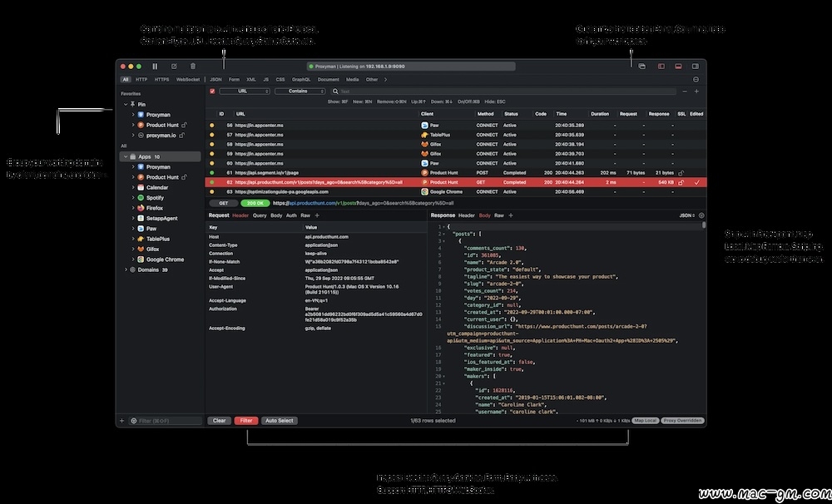Click the Proxy Overridden status button
The width and height of the screenshot is (832, 504).
click(x=683, y=421)
